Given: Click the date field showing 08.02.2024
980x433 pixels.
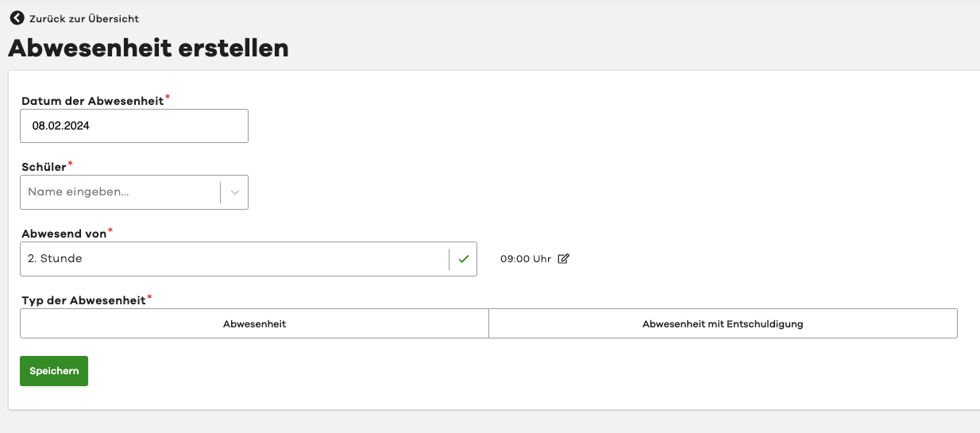Looking at the screenshot, I should pos(133,126).
